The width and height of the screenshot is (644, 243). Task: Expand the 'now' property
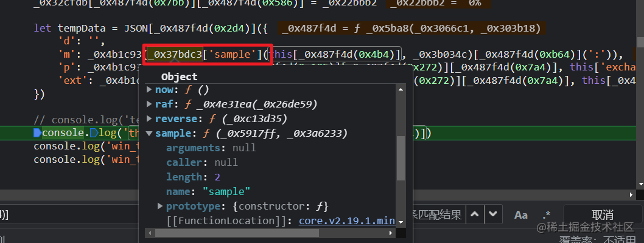coord(150,89)
